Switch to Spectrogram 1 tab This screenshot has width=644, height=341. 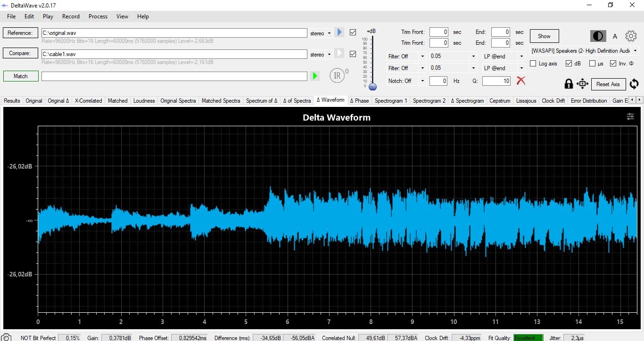point(391,100)
